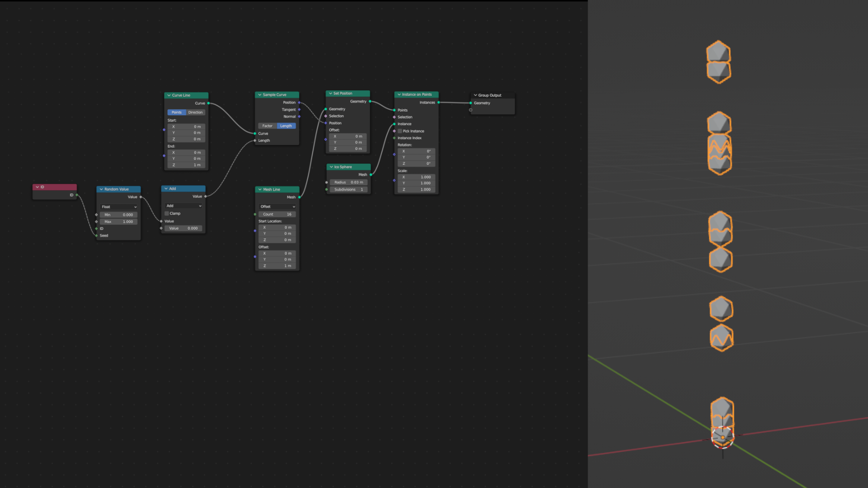Click the Random Value Max field
This screenshot has width=868, height=488.
[118, 222]
